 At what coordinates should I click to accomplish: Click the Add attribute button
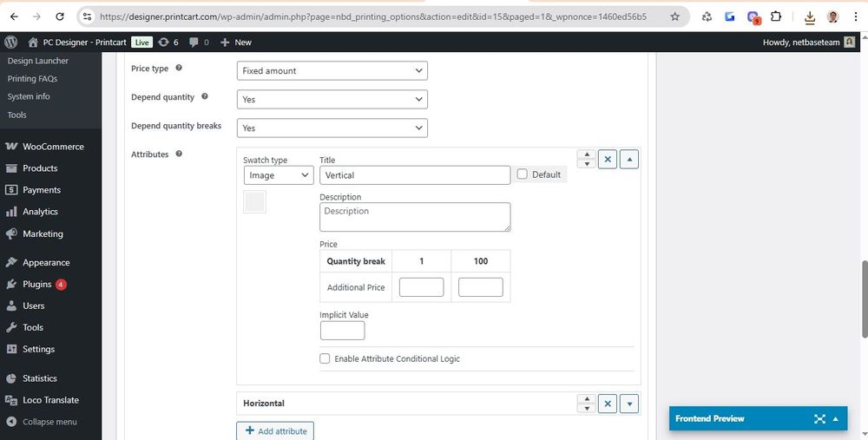pyautogui.click(x=275, y=431)
